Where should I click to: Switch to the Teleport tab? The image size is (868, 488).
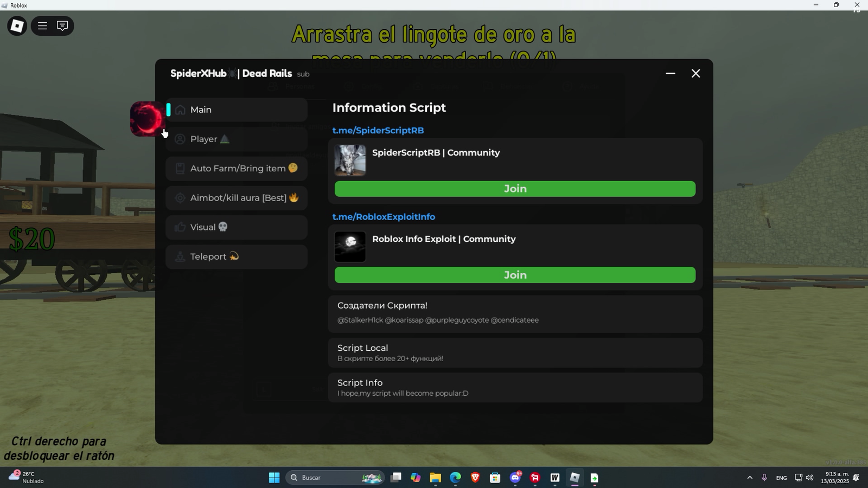tap(237, 256)
